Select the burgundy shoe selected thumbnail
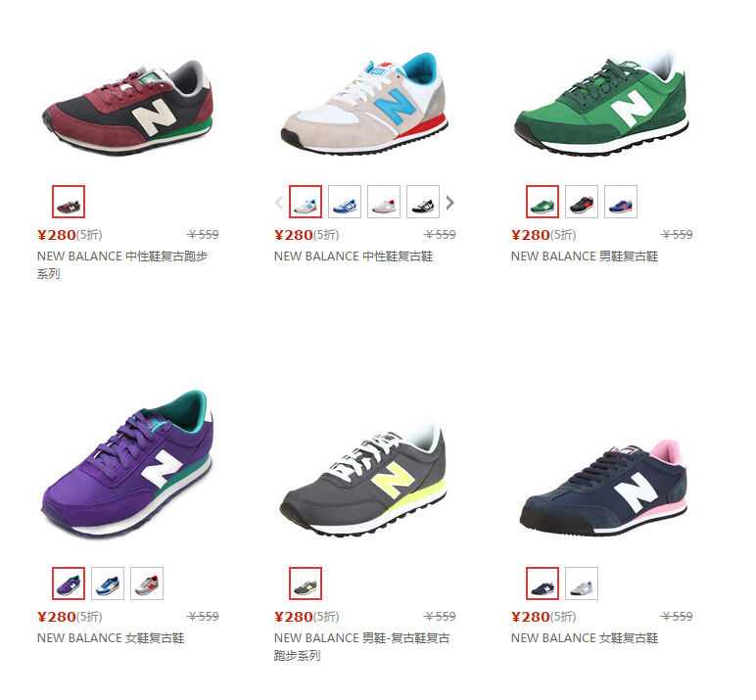The width and height of the screenshot is (756, 700). tap(69, 202)
